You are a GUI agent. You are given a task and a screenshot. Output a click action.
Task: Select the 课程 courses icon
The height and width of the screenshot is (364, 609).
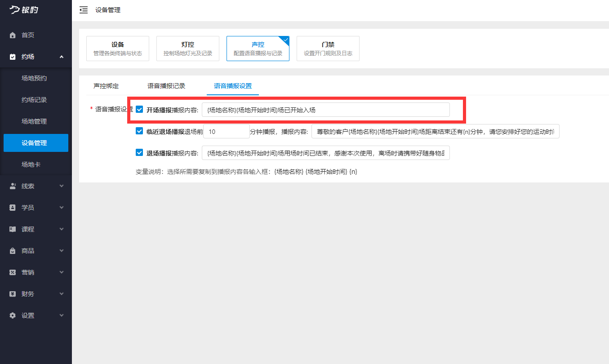click(x=12, y=229)
